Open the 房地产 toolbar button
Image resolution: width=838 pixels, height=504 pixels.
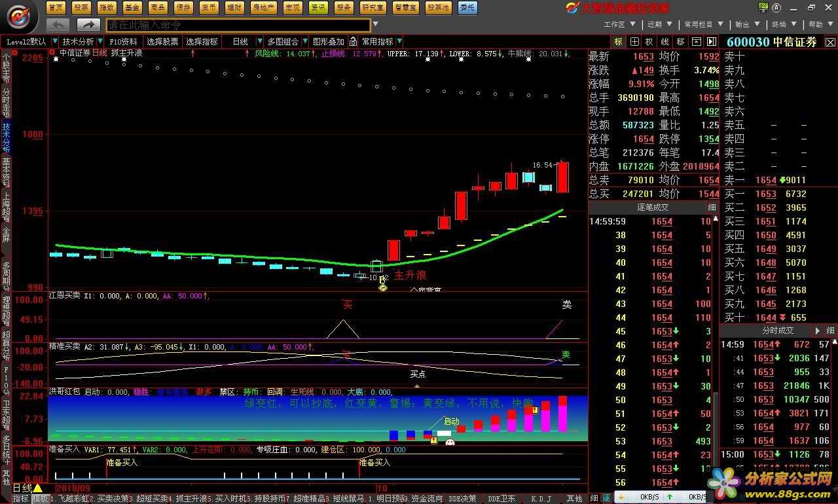[264, 7]
